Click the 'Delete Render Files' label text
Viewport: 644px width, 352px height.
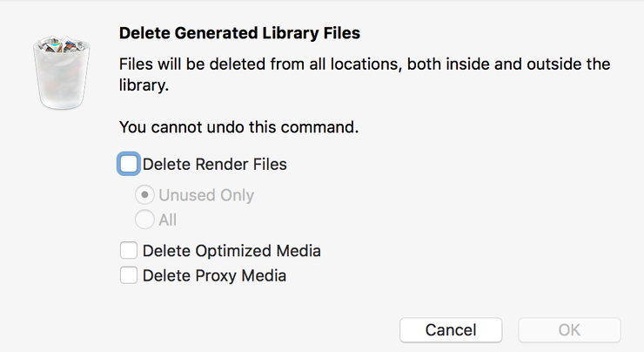pyautogui.click(x=214, y=164)
